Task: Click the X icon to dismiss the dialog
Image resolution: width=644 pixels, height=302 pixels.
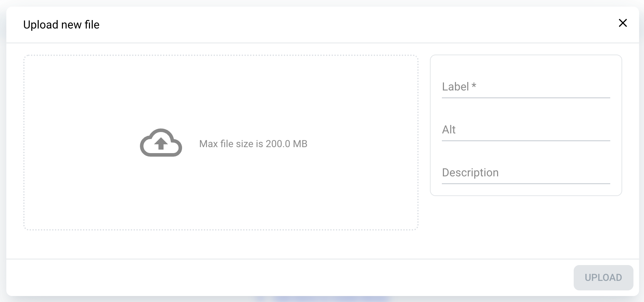Action: [623, 23]
